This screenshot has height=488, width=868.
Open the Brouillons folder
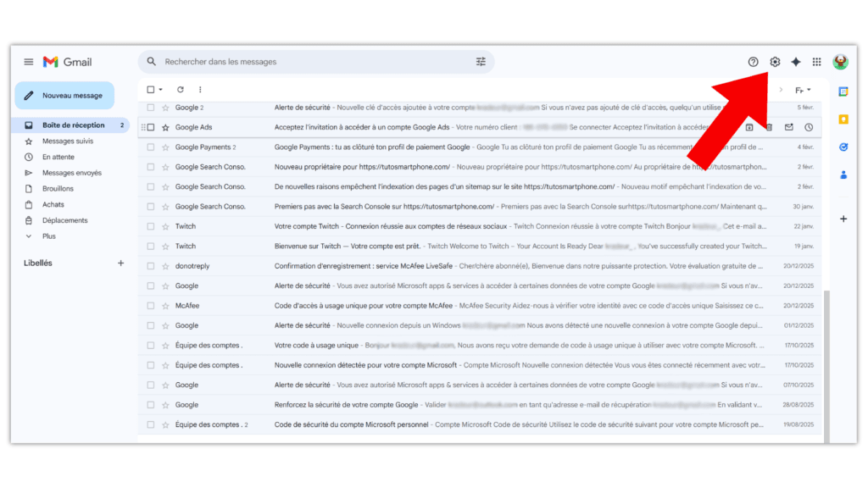(x=58, y=189)
